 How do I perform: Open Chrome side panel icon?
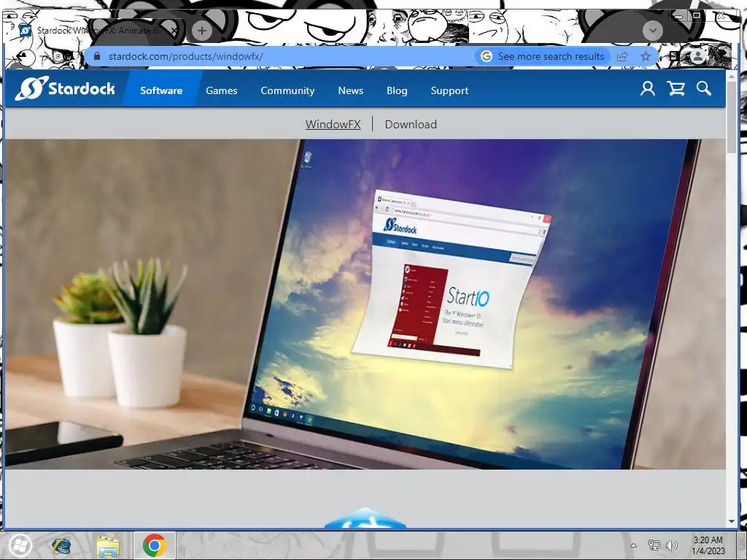673,56
